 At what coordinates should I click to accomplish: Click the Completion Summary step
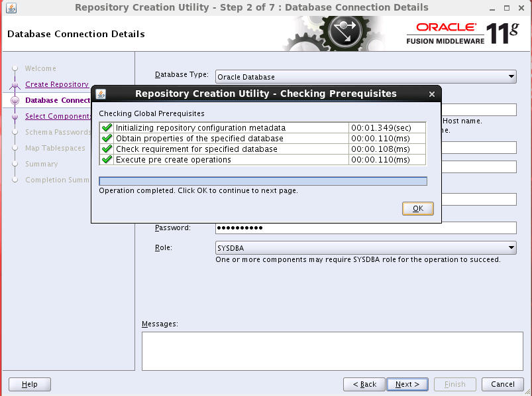58,180
